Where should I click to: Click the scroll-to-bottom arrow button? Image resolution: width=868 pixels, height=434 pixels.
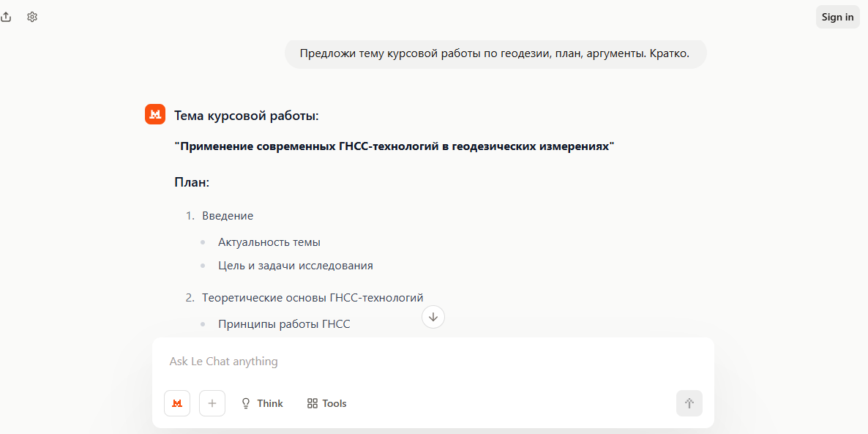433,317
